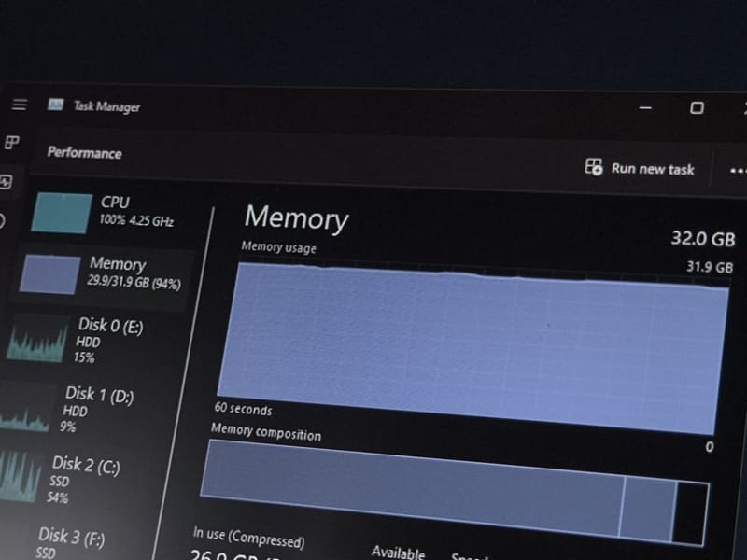The height and width of the screenshot is (560, 747).
Task: Click the Run new task icon
Action: [594, 167]
